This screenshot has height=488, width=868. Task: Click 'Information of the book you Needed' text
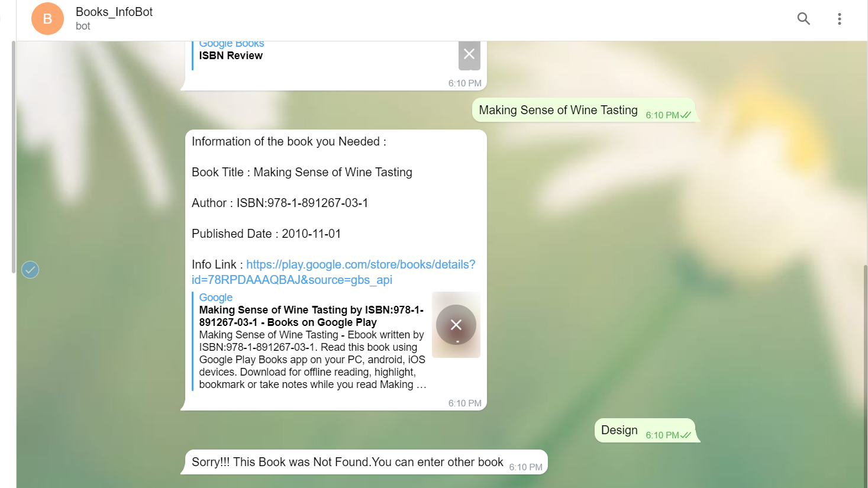coord(289,141)
